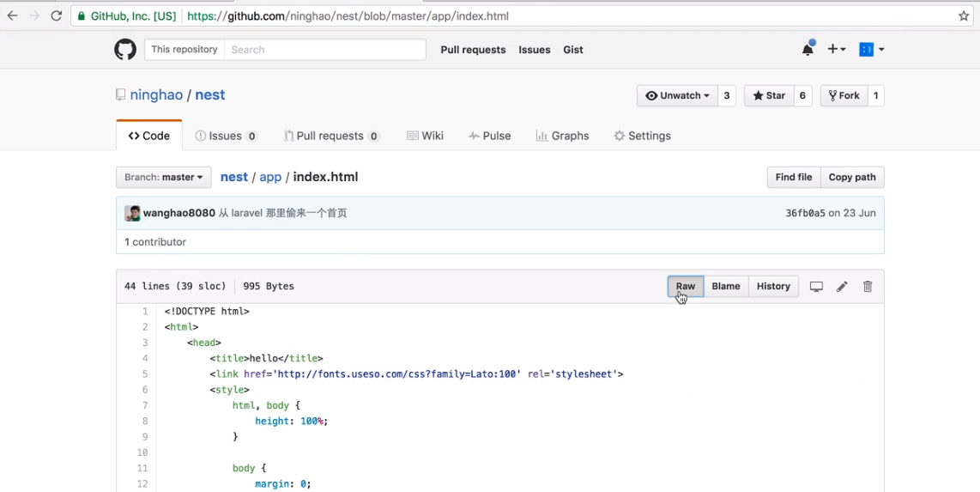Image resolution: width=980 pixels, height=492 pixels.
Task: Open commit 36fb0a5
Action: coord(805,213)
